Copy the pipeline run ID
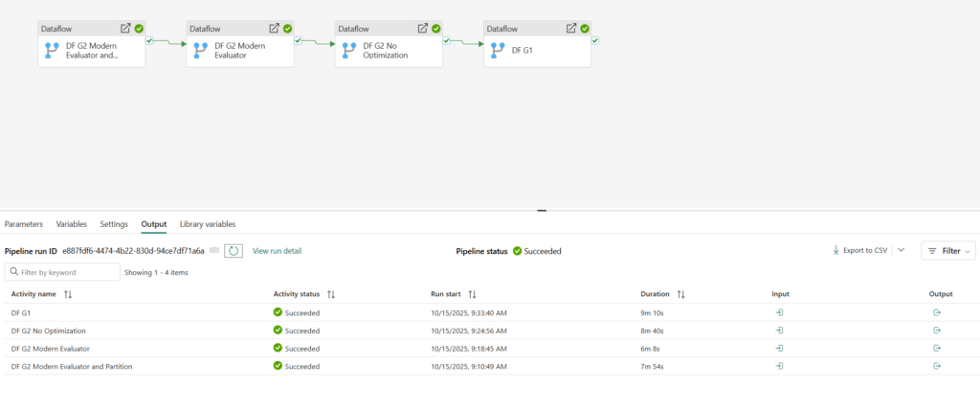The height and width of the screenshot is (410, 980). (214, 251)
